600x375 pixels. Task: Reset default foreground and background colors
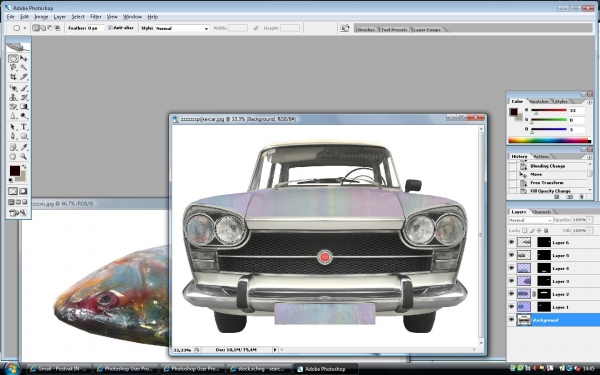(11, 181)
